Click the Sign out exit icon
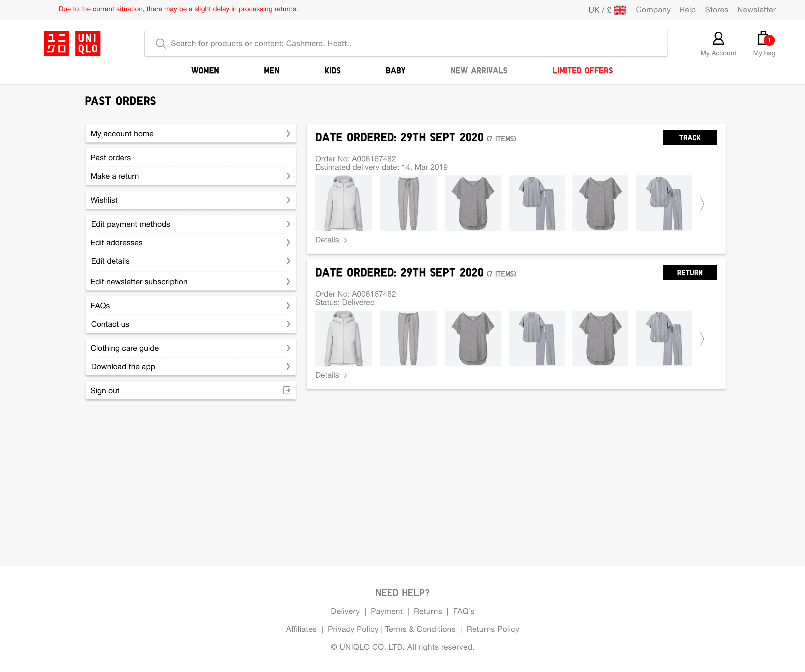Screen dimensions: 805x672 click(287, 390)
